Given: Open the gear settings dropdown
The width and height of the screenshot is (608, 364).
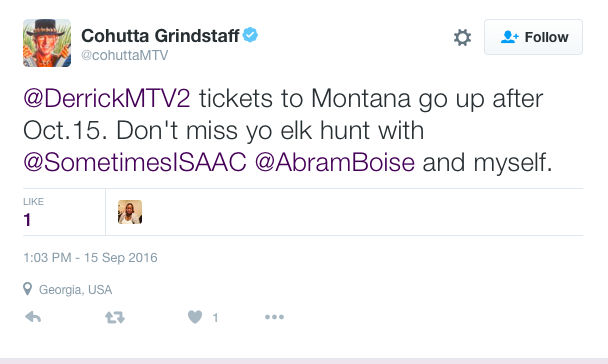Looking at the screenshot, I should (x=462, y=37).
